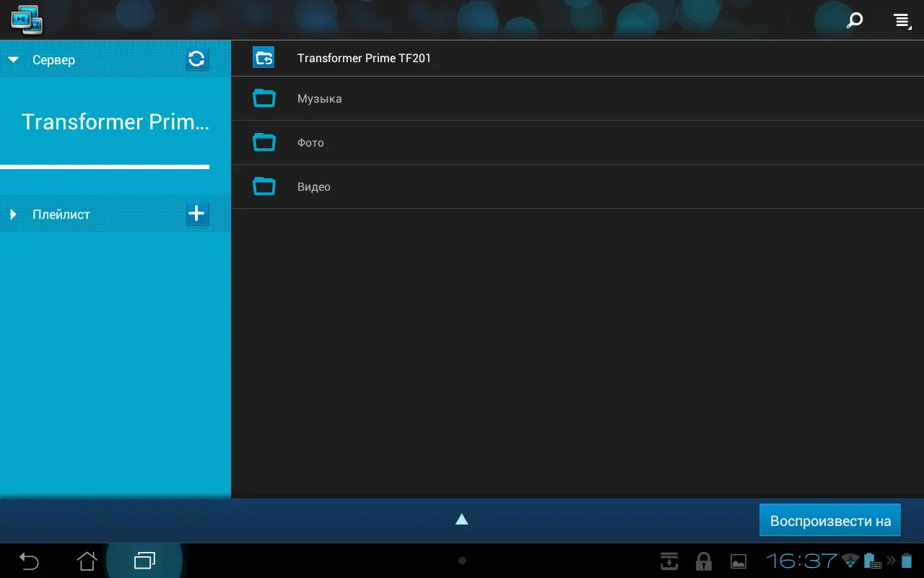Viewport: 924px width, 578px height.
Task: Select the Transformer Prim... server in the sidebar
Action: tap(115, 121)
